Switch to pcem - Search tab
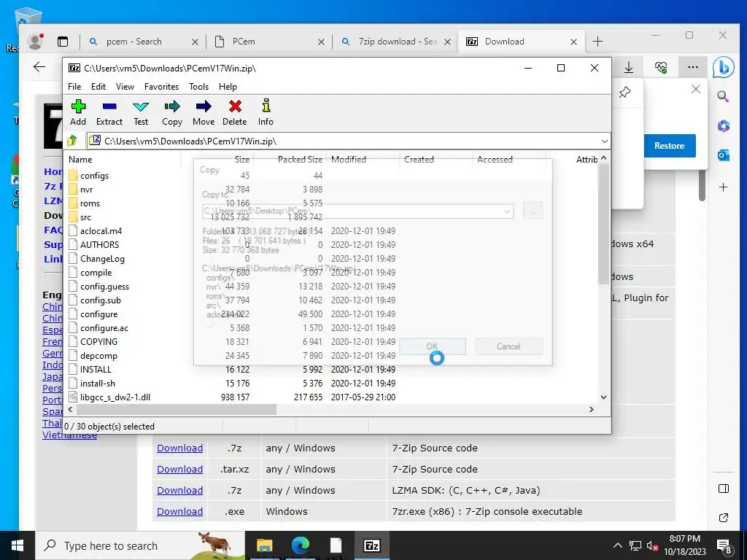The image size is (747, 560). 143,42
